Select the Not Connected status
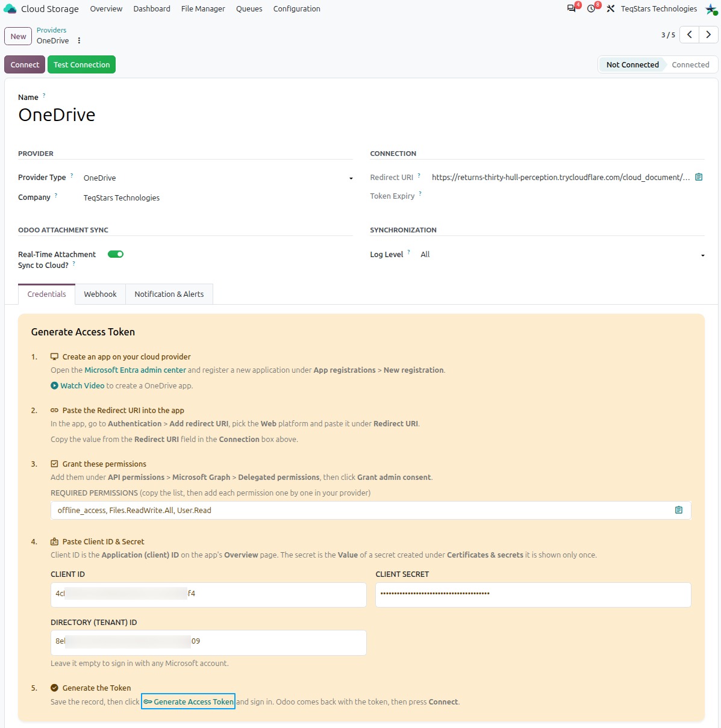Screen dimensions: 721x728 [x=632, y=64]
